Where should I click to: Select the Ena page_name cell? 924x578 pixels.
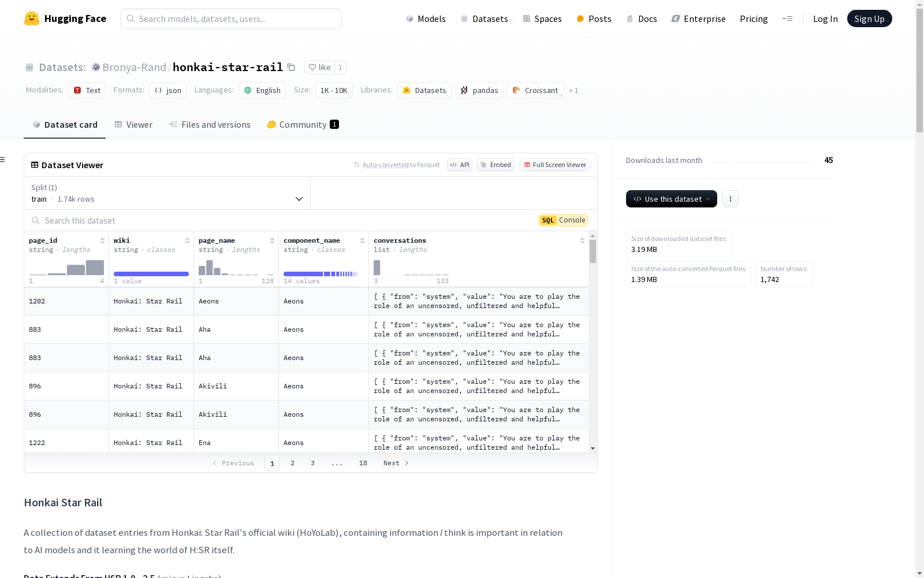[236, 442]
